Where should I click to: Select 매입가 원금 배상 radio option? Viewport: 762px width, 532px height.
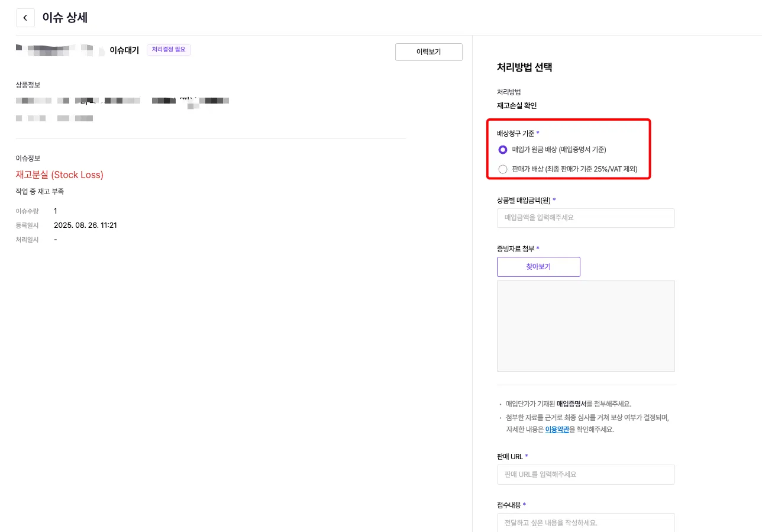pos(503,149)
